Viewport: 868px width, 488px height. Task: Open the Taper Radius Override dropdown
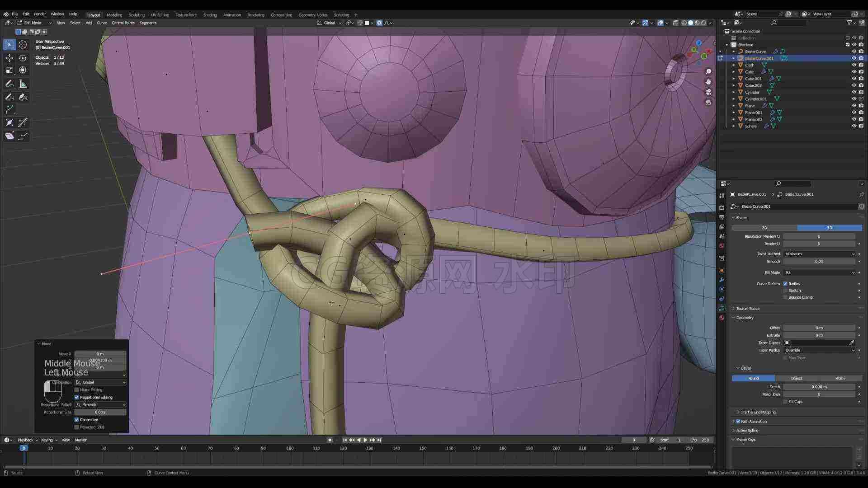819,350
